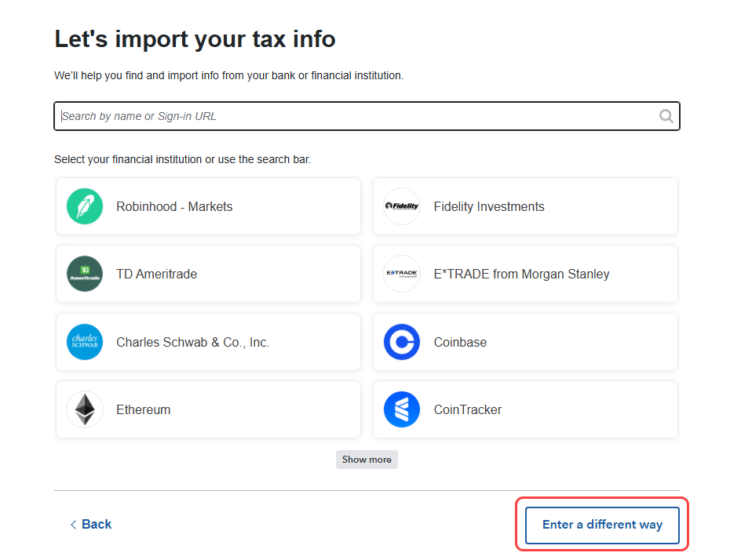Image resolution: width=752 pixels, height=560 pixels.
Task: Click the TD Ameritrade green logo
Action: 85,274
